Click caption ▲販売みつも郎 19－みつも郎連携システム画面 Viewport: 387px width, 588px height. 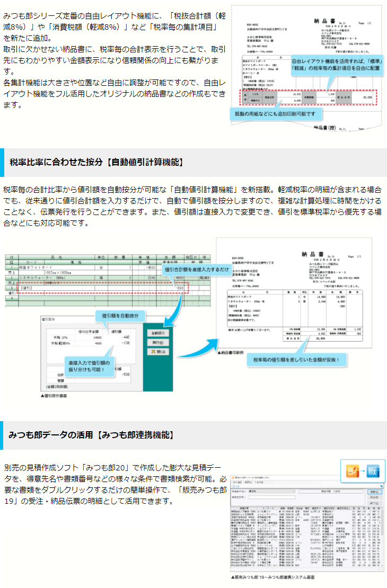coord(273,577)
